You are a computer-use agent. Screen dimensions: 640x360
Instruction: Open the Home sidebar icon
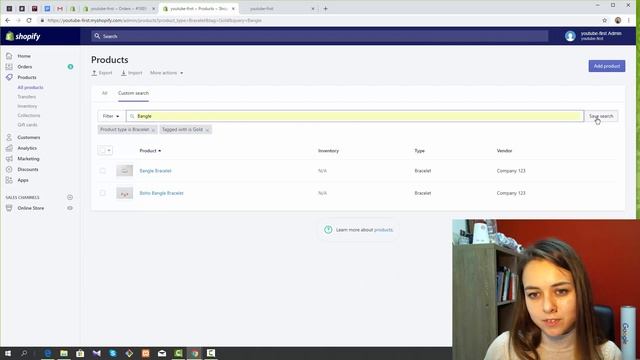point(9,56)
